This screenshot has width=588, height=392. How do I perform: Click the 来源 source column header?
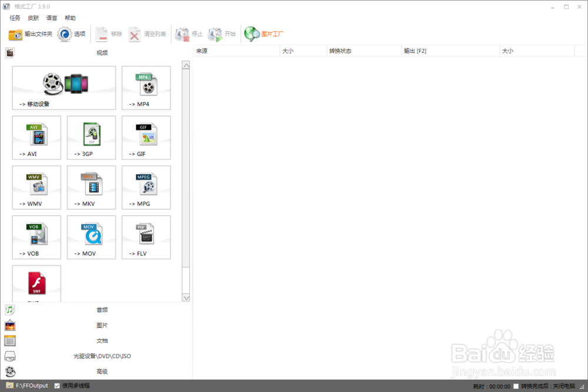coord(236,51)
